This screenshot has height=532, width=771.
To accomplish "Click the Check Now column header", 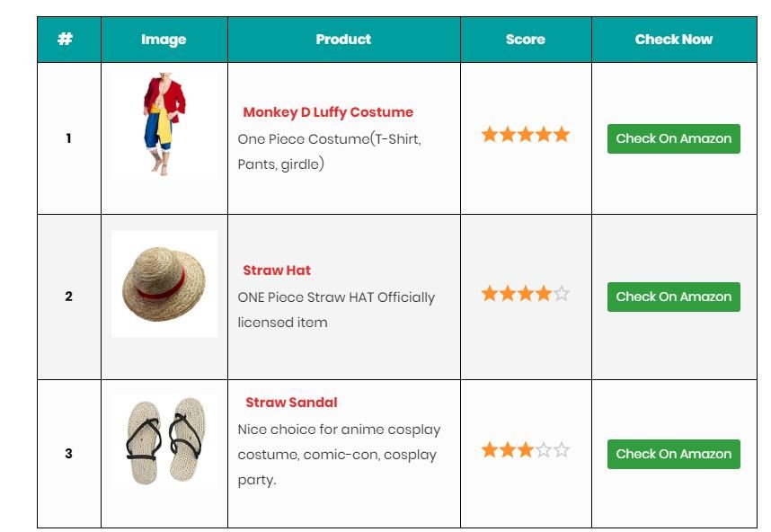I will [674, 40].
